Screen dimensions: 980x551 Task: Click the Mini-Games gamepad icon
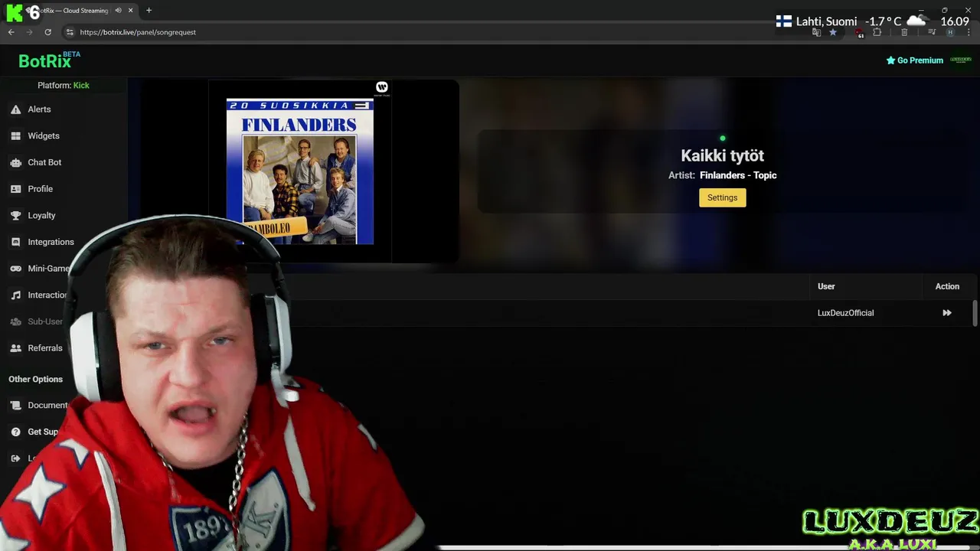coord(15,269)
